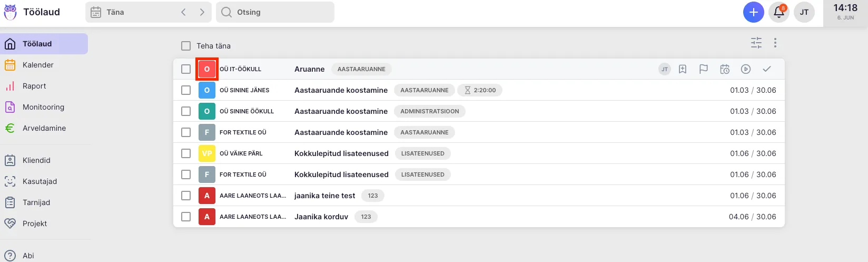868x262 pixels.
Task: Click the blue plus add button
Action: tap(753, 12)
